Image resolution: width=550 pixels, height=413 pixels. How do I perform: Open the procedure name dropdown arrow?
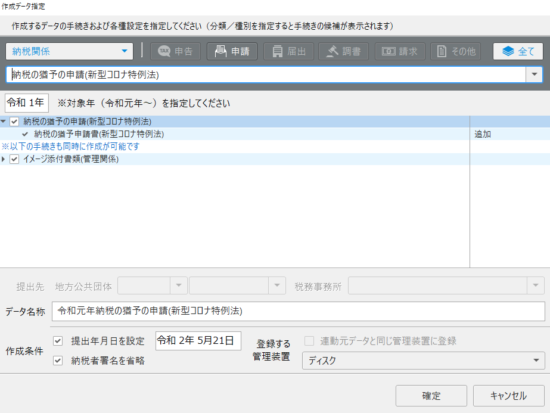coord(534,74)
